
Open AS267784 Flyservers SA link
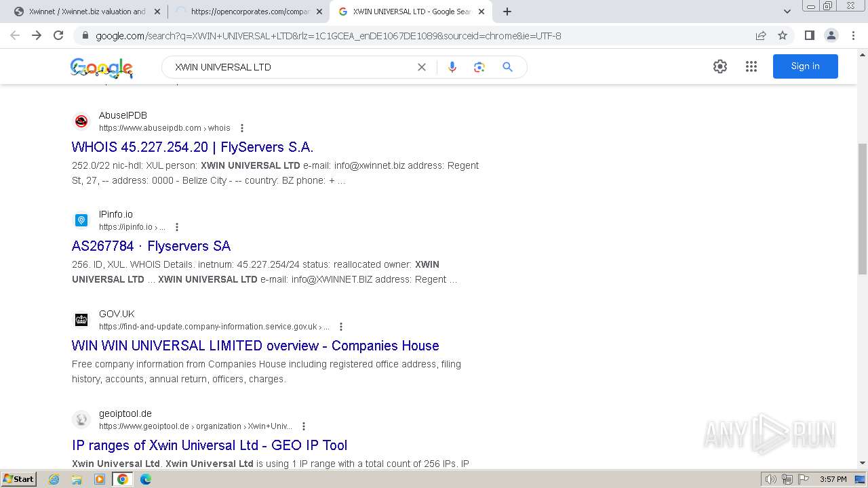tap(151, 246)
